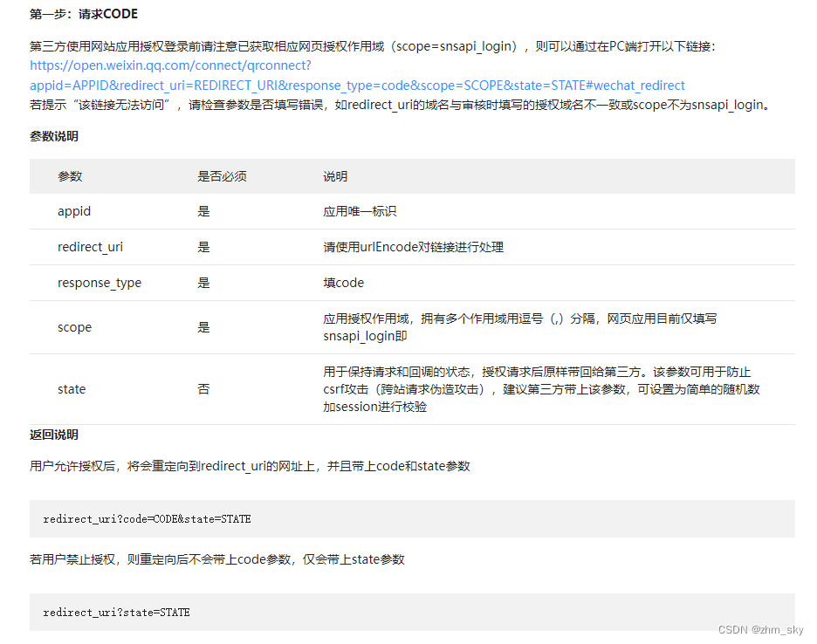
Task: Click the state description about csrf攻击
Action: (x=541, y=389)
